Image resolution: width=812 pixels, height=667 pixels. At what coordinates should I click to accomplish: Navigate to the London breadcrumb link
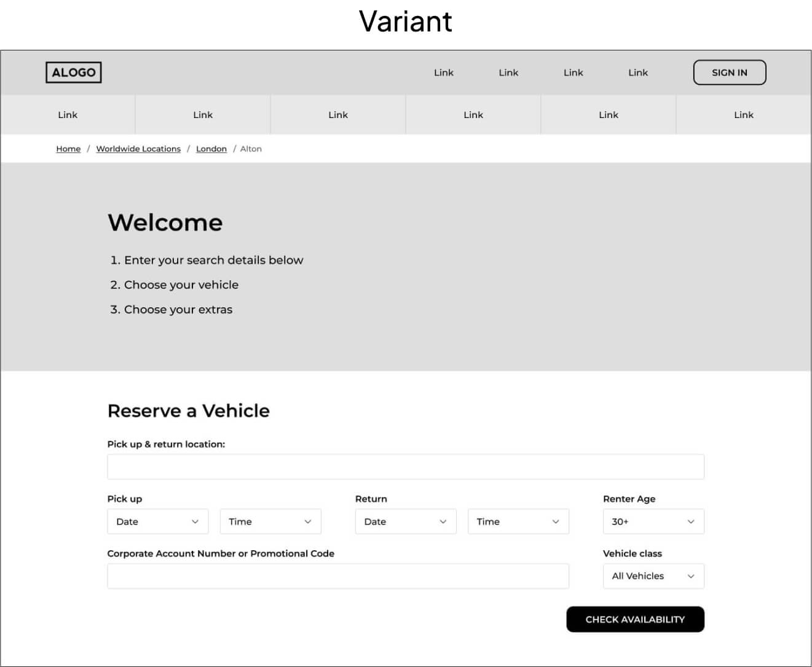pos(211,149)
